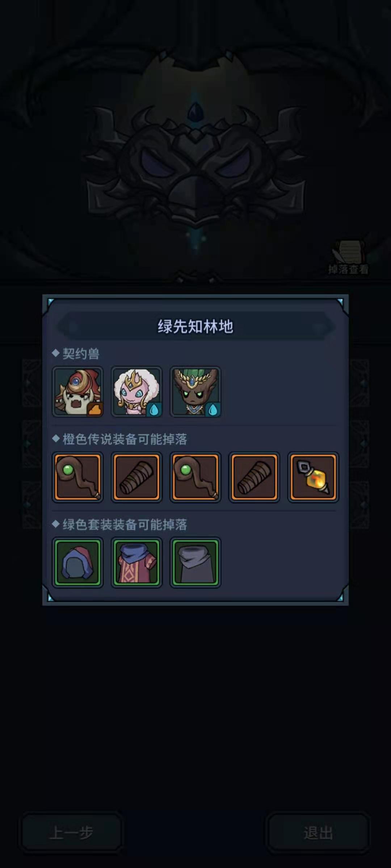The width and height of the screenshot is (391, 868).
Task: Click the 上一步 back button
Action: coord(71,833)
